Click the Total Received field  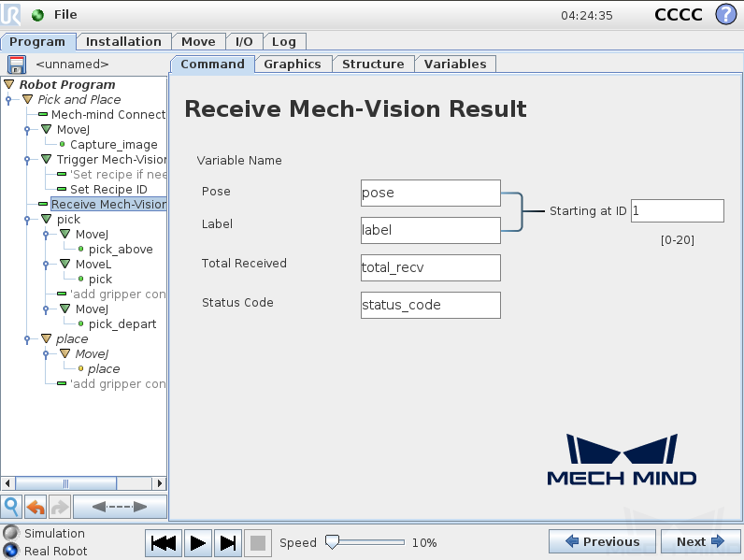(430, 267)
